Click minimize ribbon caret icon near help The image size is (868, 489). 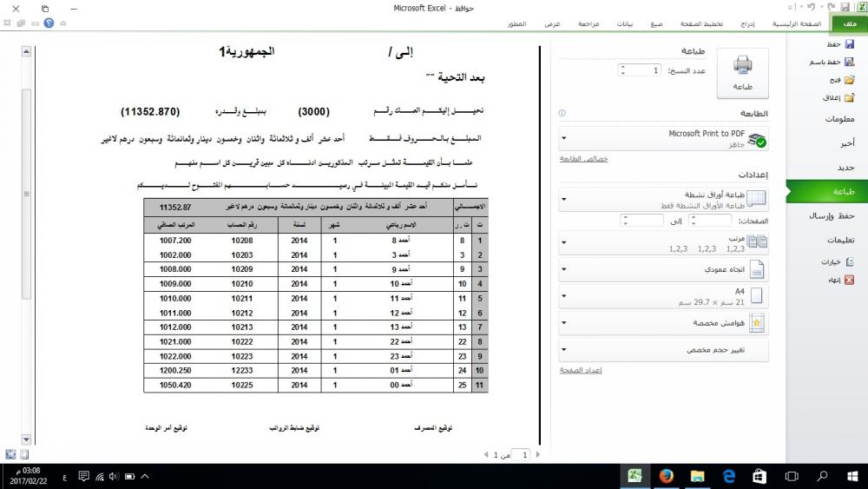(63, 23)
